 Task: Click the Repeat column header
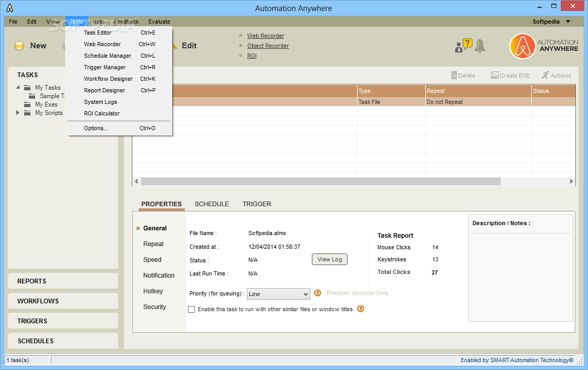478,91
